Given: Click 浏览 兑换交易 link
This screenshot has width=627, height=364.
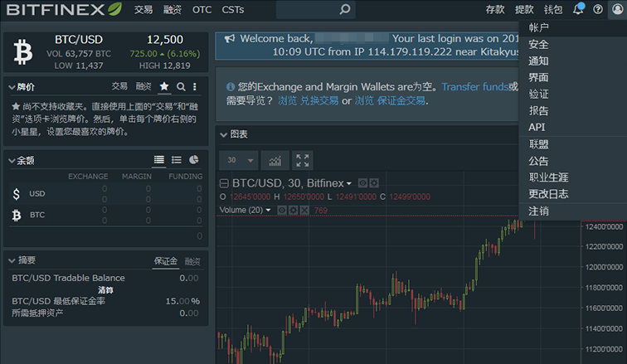Looking at the screenshot, I should pyautogui.click(x=308, y=100).
